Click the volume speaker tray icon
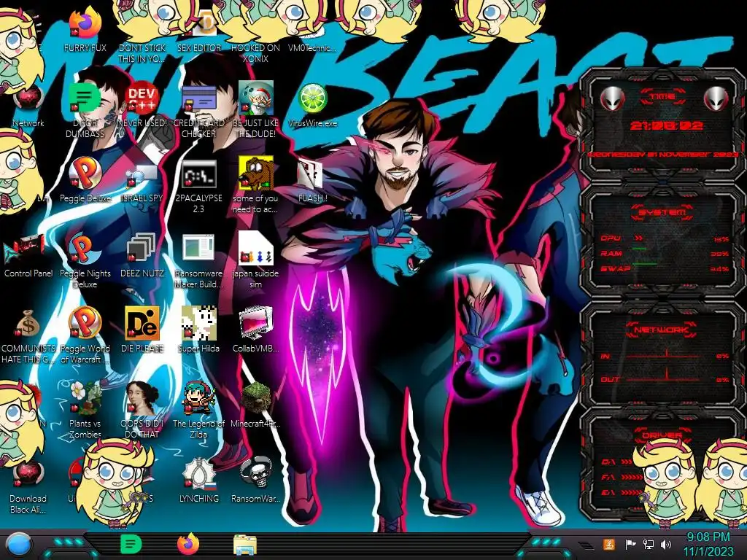The width and height of the screenshot is (747, 560). click(x=666, y=544)
